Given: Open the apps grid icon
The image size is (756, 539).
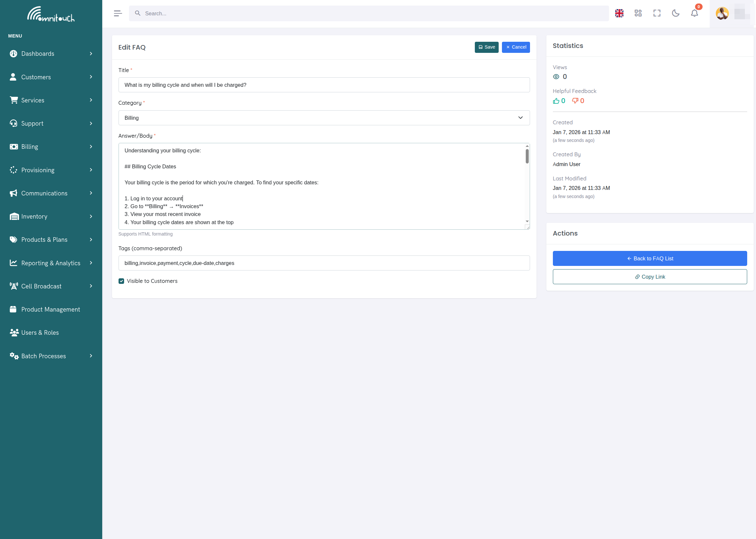Looking at the screenshot, I should [638, 13].
